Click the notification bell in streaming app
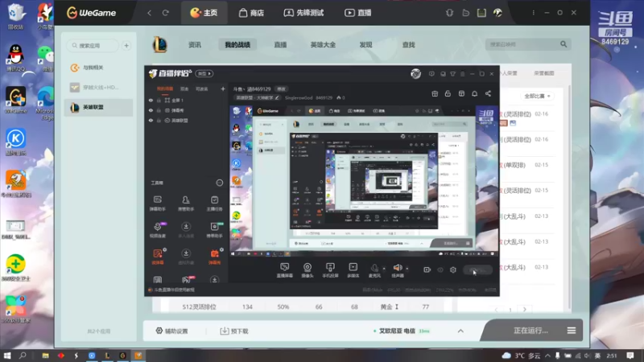 pos(474,93)
